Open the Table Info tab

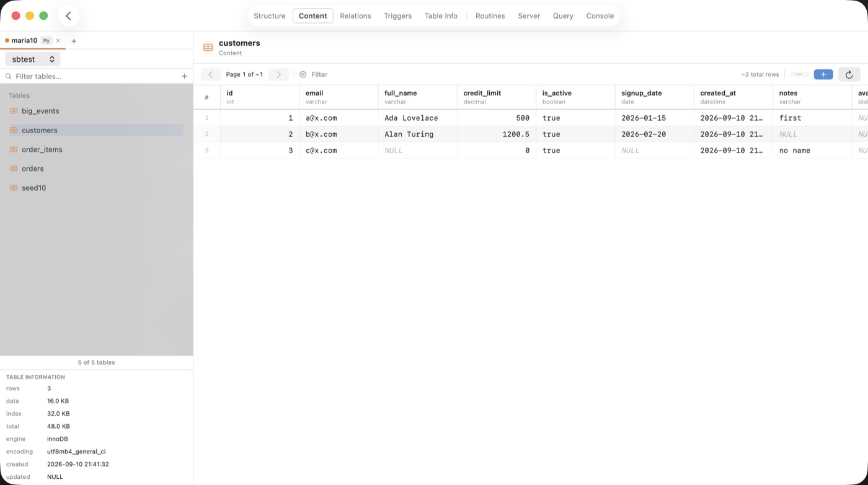441,16
